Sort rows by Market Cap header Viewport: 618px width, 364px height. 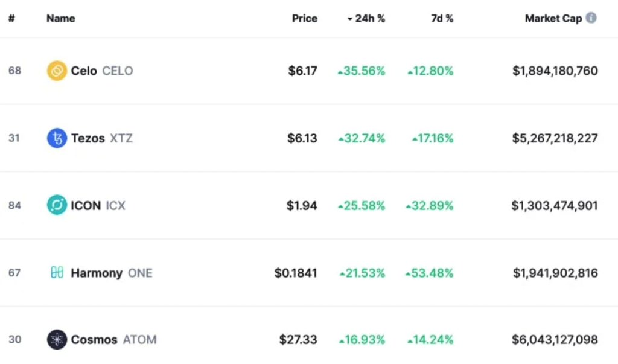(553, 18)
